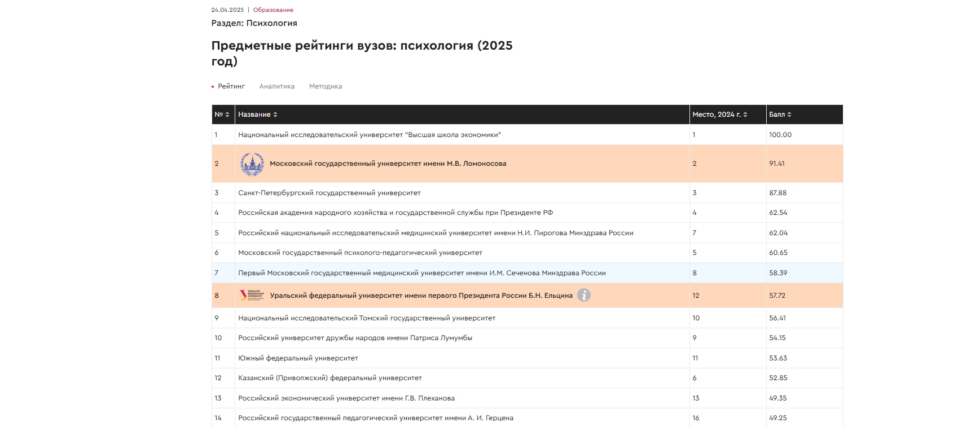Click Южный федеральный университет name
Viewport: 980px width, 427px height.
(298, 358)
